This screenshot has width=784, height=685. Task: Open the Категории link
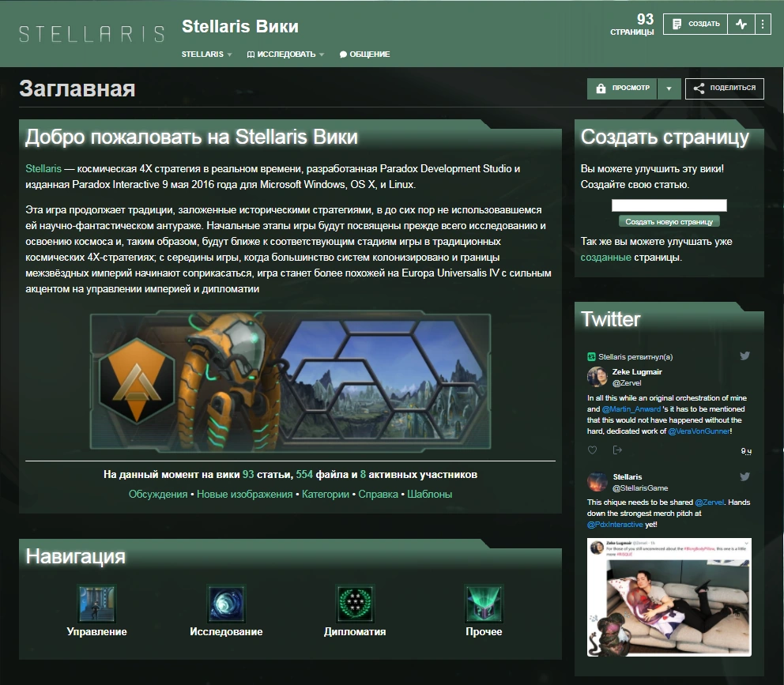[326, 494]
